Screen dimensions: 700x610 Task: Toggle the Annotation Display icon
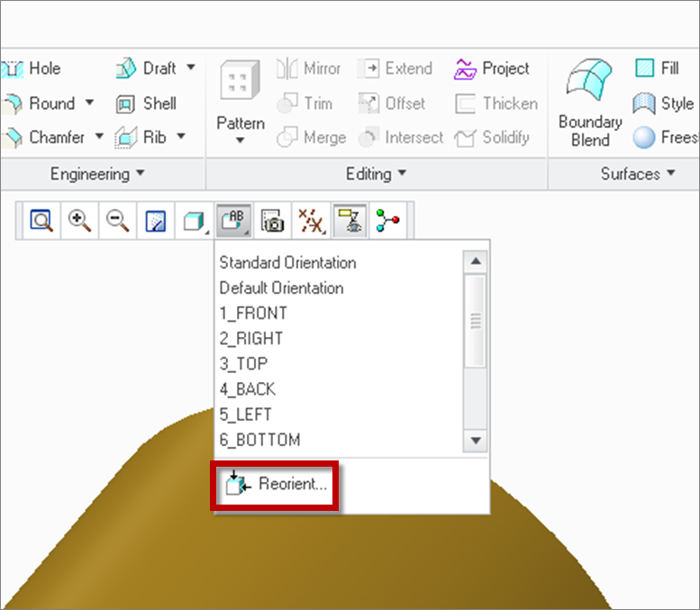[x=350, y=221]
